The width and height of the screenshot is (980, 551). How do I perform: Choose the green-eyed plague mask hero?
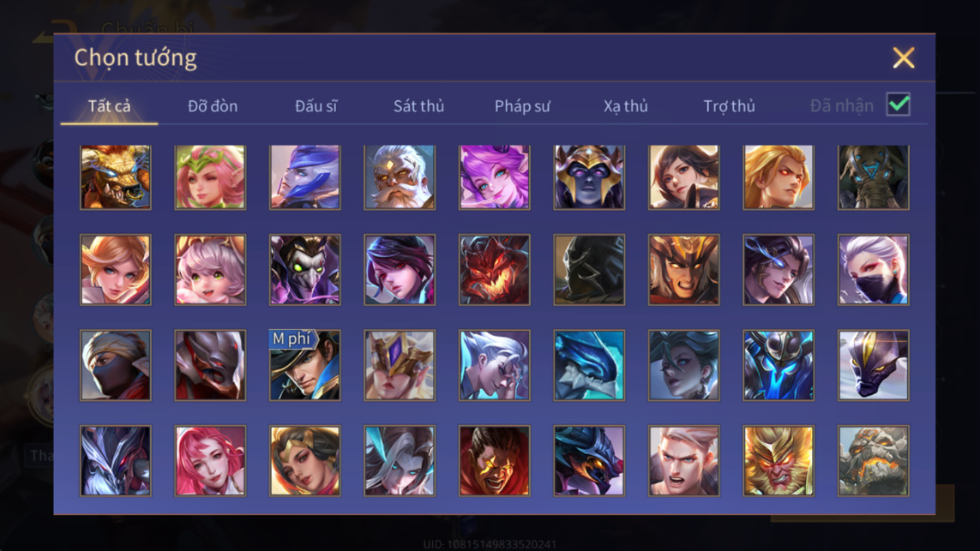(x=305, y=270)
